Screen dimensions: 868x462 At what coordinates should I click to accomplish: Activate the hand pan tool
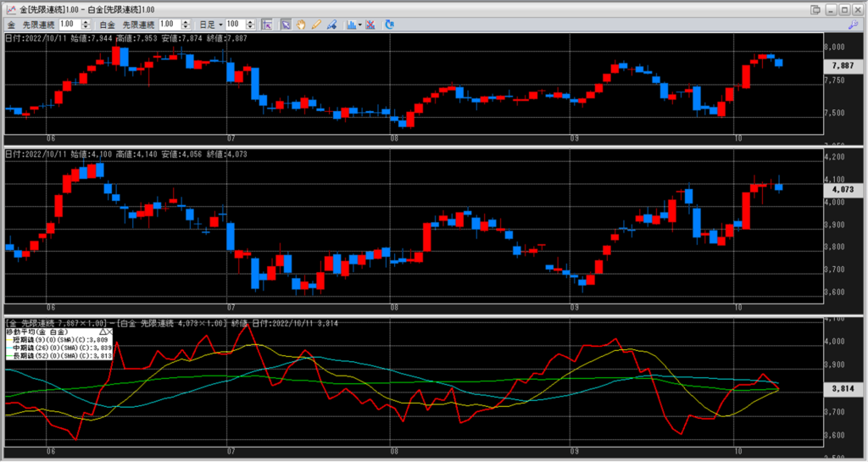[x=301, y=25]
